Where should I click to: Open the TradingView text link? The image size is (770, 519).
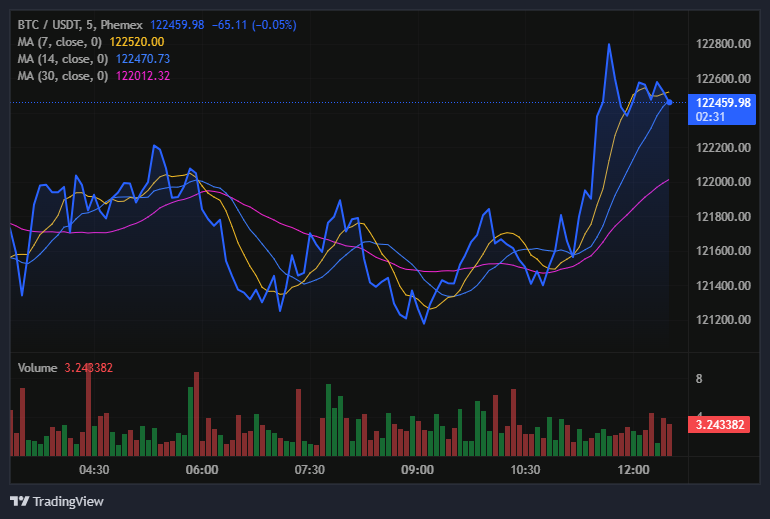coord(68,501)
